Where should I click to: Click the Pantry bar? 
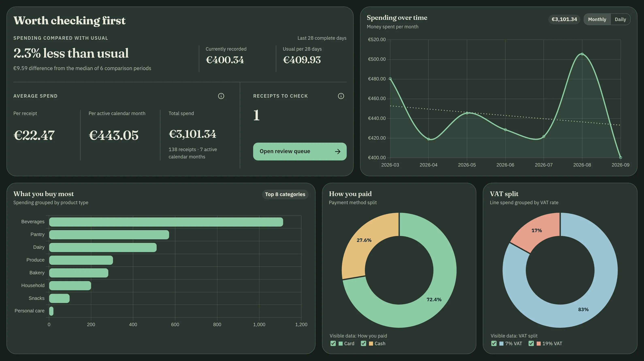[x=109, y=235]
